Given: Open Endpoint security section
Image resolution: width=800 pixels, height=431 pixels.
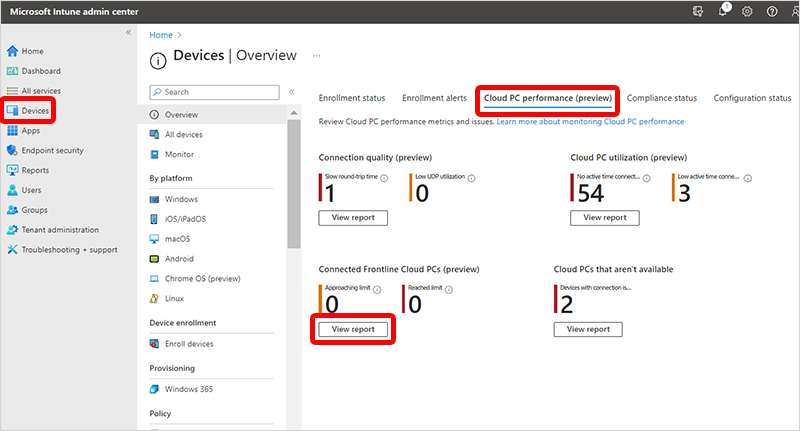Looking at the screenshot, I should click(x=45, y=150).
